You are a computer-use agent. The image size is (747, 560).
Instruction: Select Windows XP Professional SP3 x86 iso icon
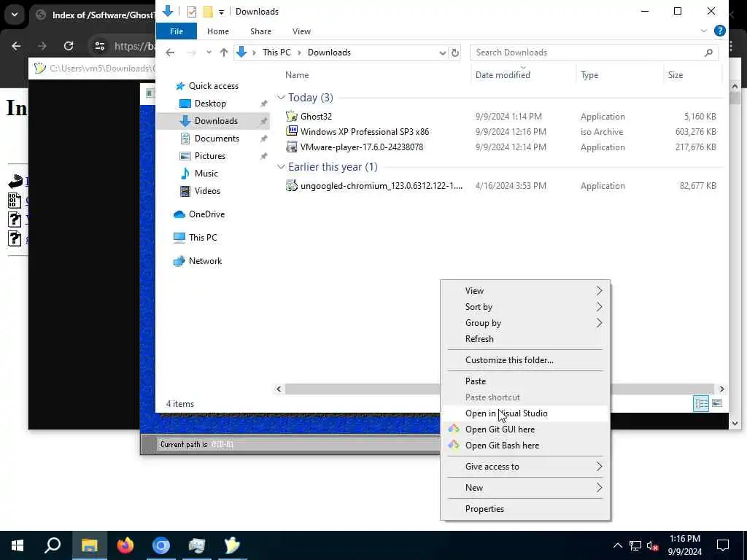[x=292, y=131]
